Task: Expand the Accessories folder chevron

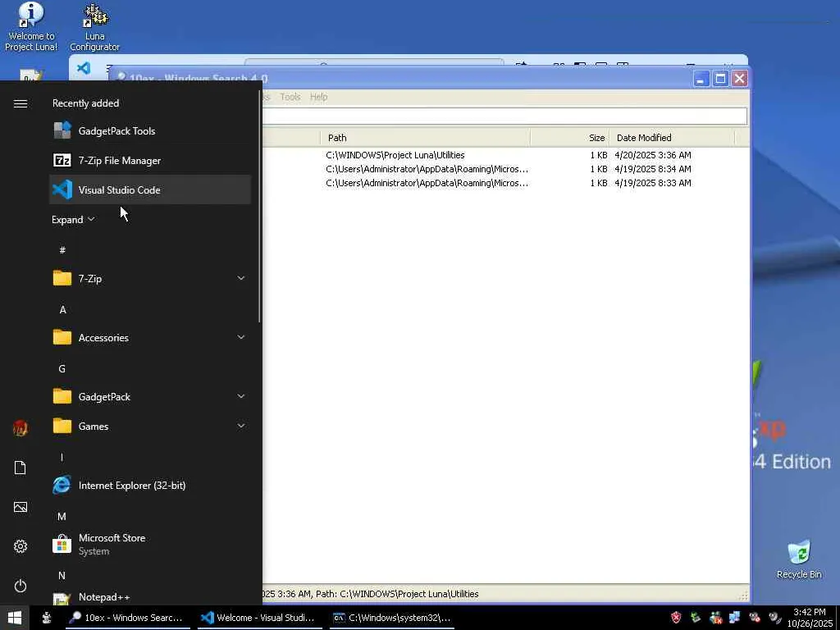Action: [x=241, y=337]
